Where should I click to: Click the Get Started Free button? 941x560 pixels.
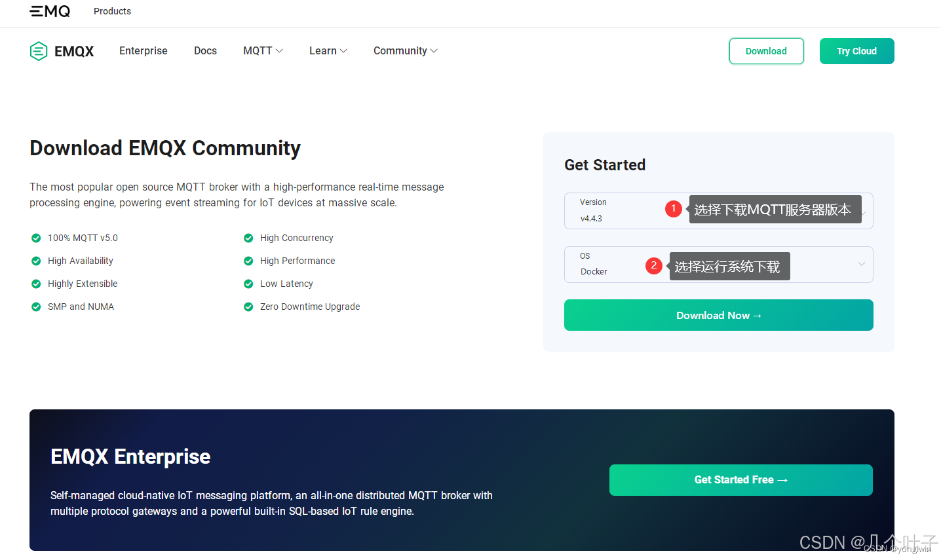tap(740, 480)
